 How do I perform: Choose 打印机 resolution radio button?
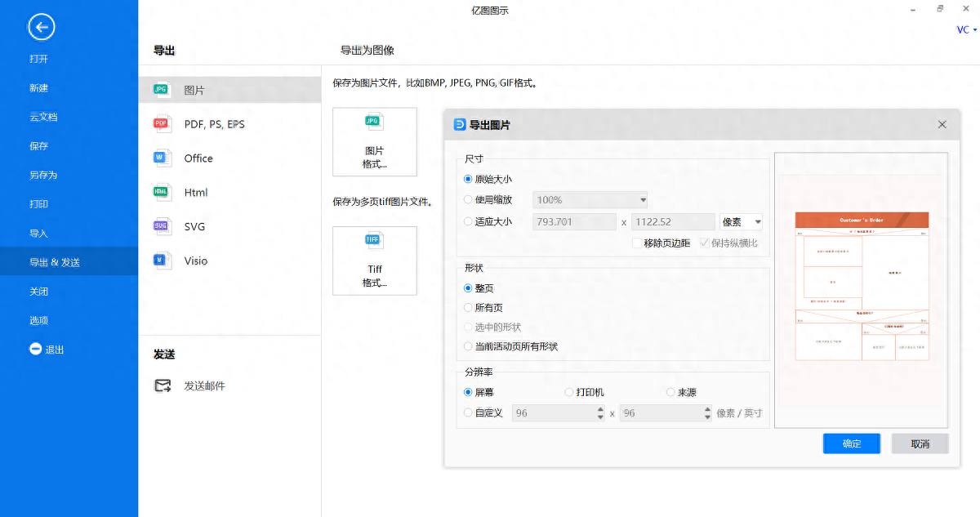point(570,392)
